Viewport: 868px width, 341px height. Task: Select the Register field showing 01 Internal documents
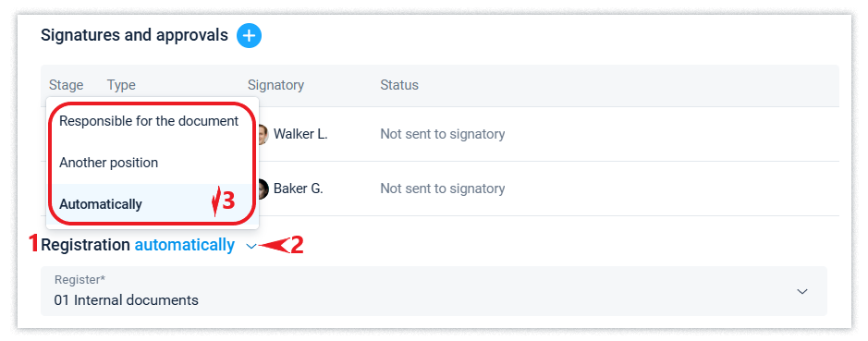434,291
